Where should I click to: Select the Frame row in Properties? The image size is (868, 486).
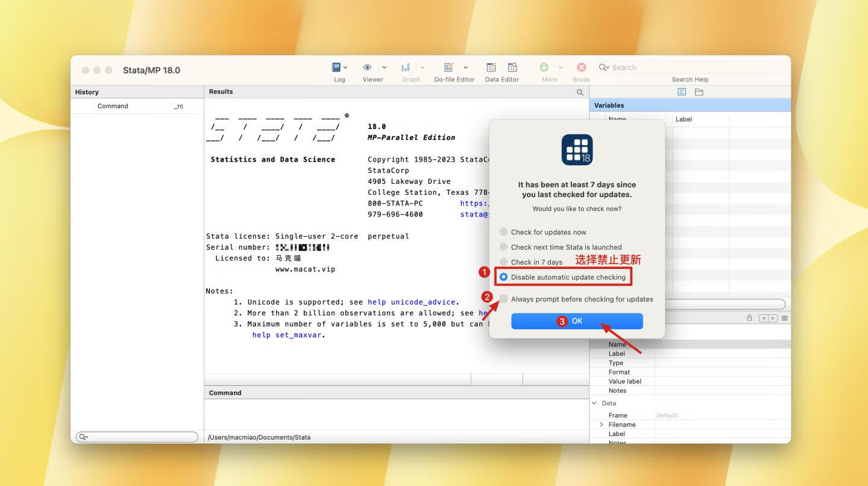[690, 415]
